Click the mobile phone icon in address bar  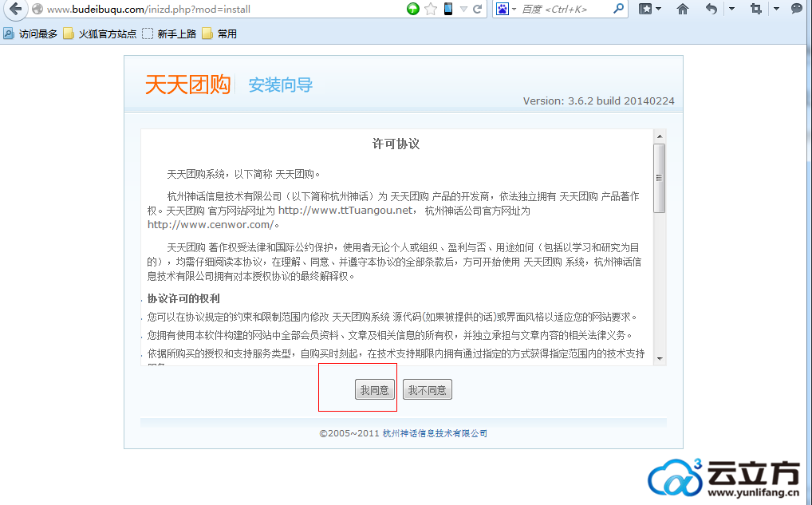point(448,9)
